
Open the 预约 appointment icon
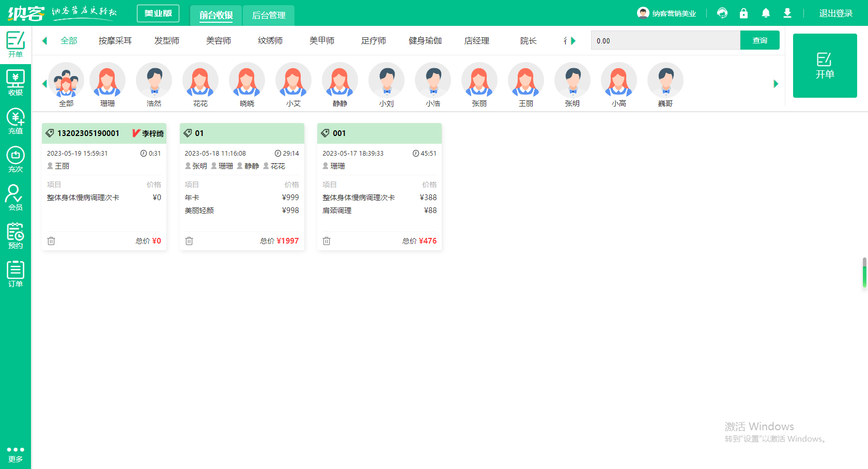pyautogui.click(x=16, y=236)
